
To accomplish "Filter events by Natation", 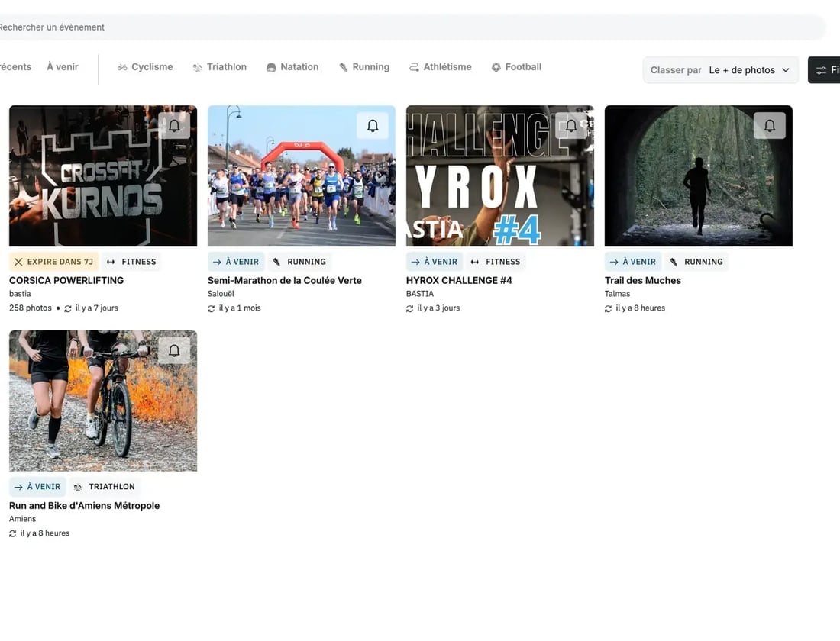I will (x=292, y=67).
